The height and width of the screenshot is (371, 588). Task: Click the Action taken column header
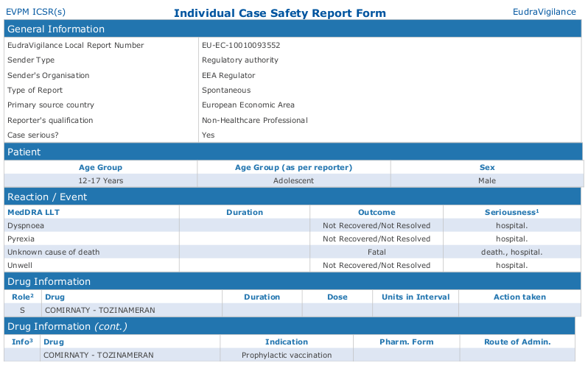click(x=519, y=297)
